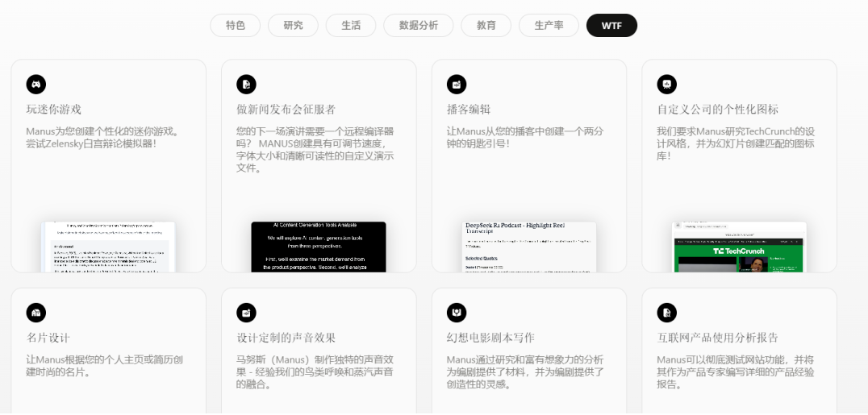Click description Manus通过研究和富有想象力的分析

coord(525,372)
